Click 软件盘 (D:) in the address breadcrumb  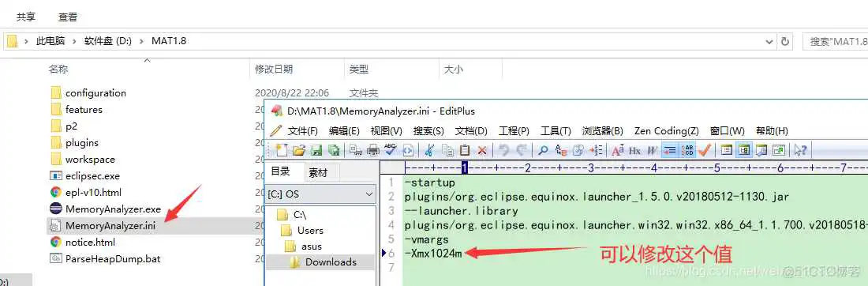(108, 41)
